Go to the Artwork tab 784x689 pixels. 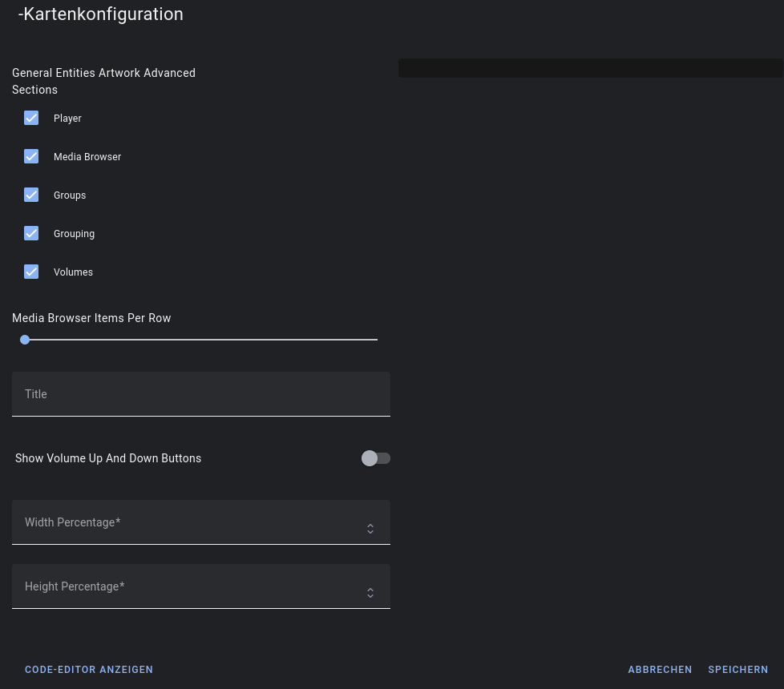pyautogui.click(x=119, y=73)
